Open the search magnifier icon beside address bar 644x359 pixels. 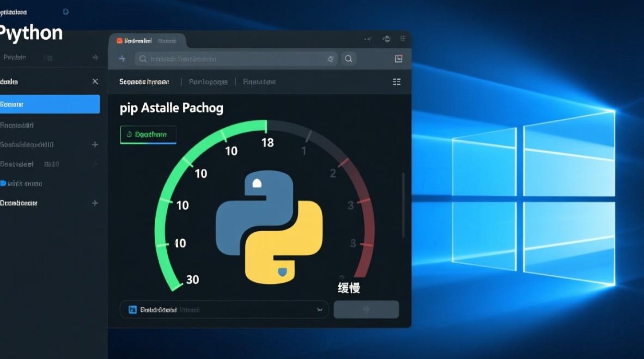[x=348, y=58]
